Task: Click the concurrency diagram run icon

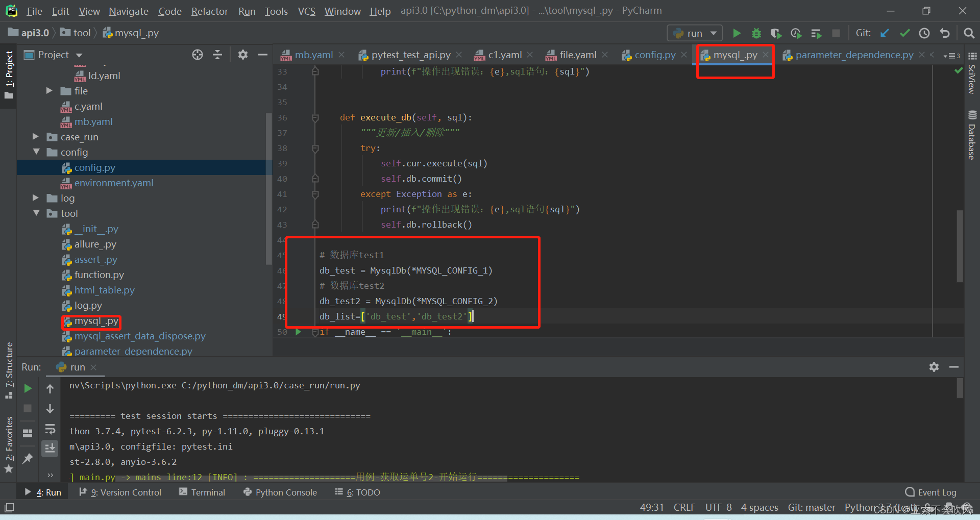Action: click(x=816, y=33)
